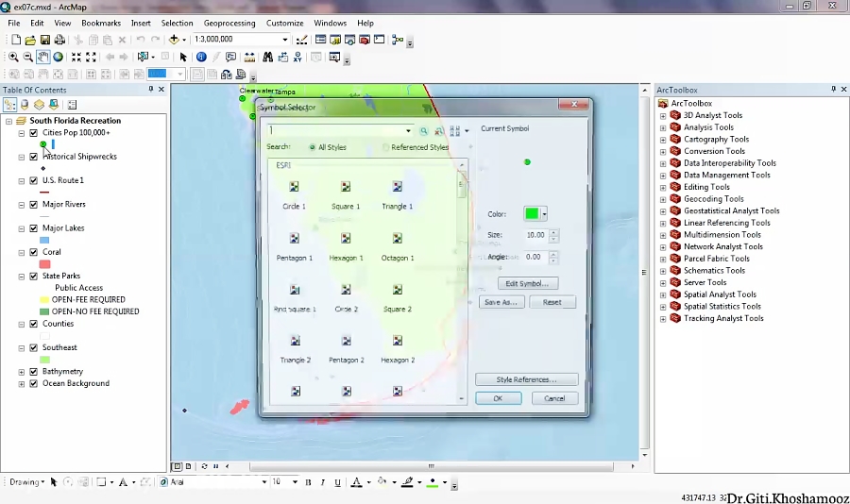850x504 pixels.
Task: Open the ArcToolbox window icon
Action: tap(365, 40)
